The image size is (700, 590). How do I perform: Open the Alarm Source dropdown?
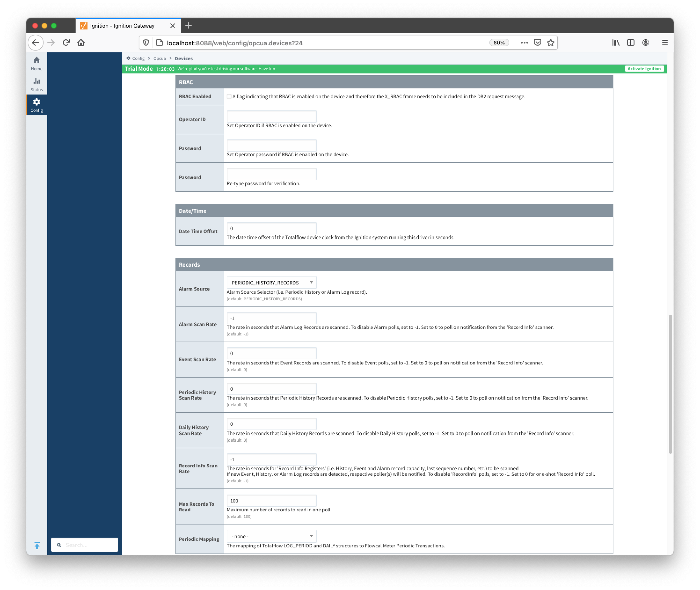(x=272, y=283)
